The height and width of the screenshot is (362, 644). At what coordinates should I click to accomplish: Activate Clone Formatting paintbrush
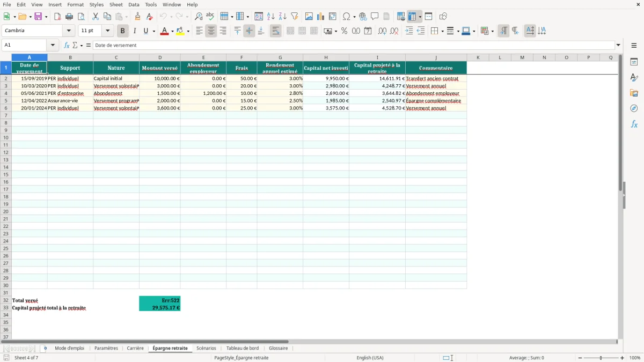[x=137, y=17]
